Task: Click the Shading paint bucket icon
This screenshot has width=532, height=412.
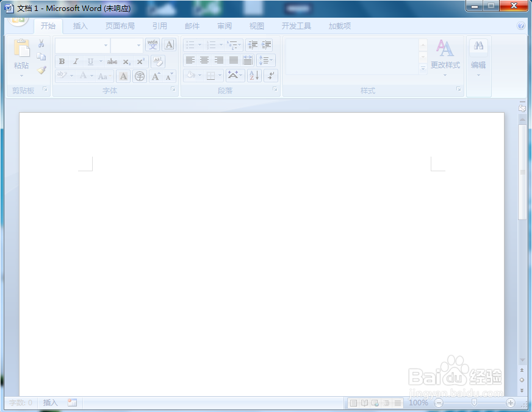Action: click(x=192, y=75)
